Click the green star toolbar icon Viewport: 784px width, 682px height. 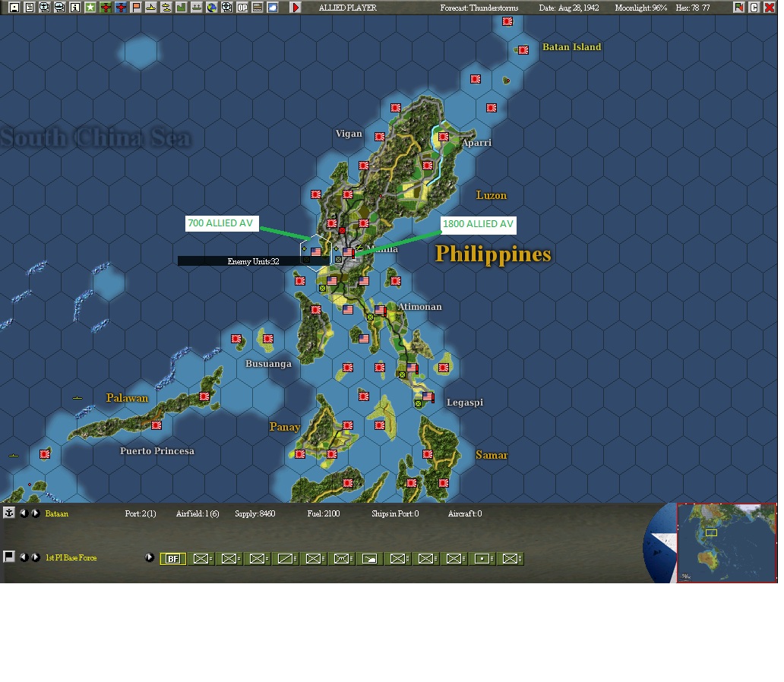90,8
